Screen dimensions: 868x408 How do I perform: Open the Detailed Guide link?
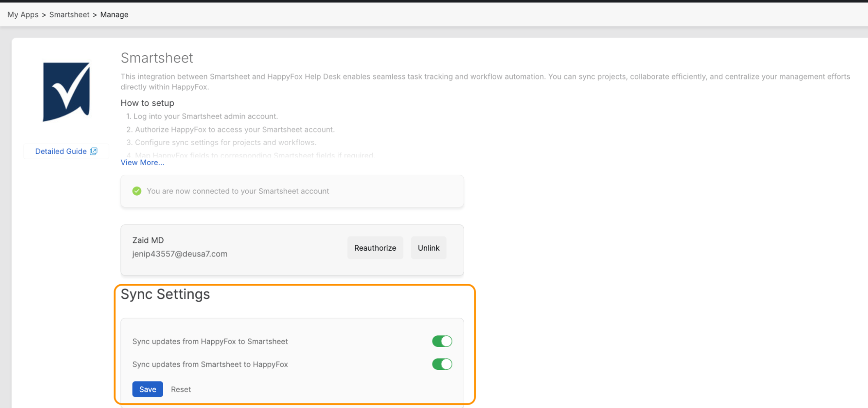coord(66,151)
